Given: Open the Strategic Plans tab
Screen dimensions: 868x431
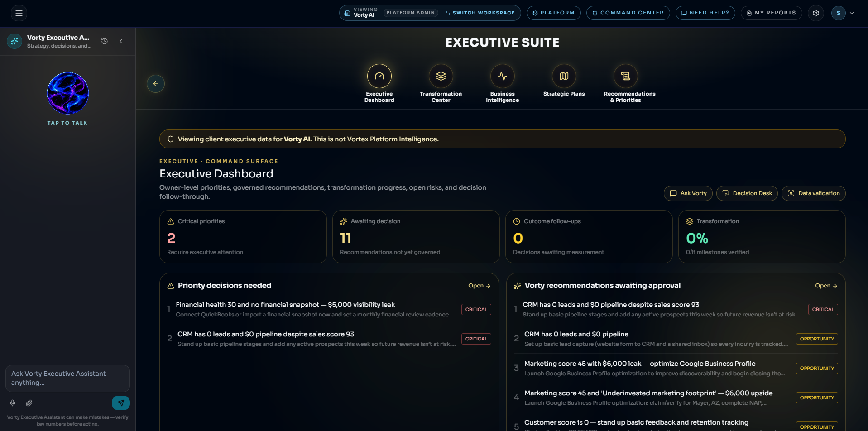Looking at the screenshot, I should (x=564, y=81).
